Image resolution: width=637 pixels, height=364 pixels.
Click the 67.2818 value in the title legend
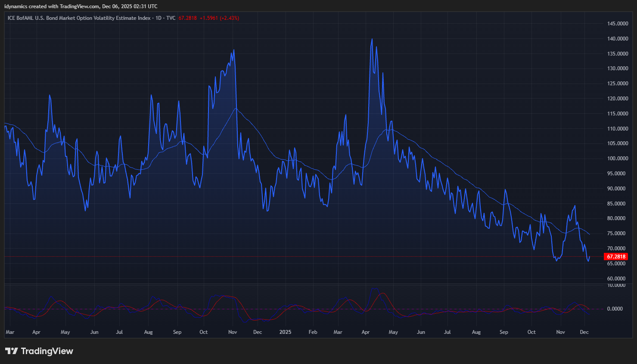[187, 18]
